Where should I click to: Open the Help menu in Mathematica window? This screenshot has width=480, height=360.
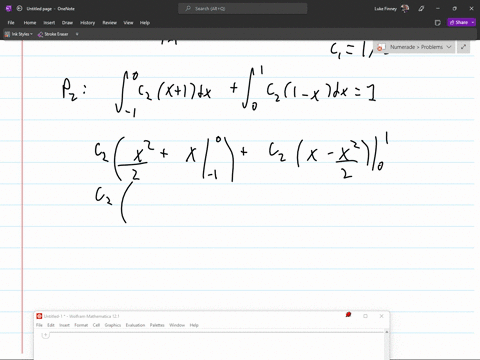pos(194,325)
